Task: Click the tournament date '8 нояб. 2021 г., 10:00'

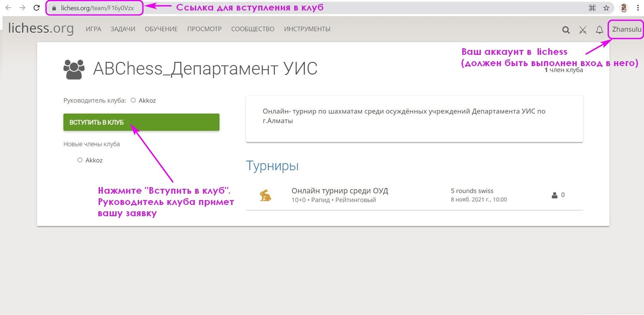Action: pyautogui.click(x=479, y=199)
